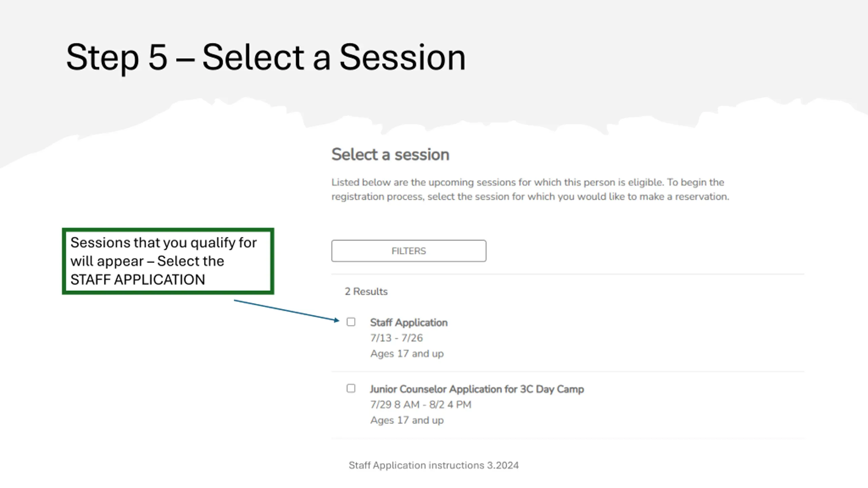868x488 pixels.
Task: Click 'Sessions that you qualify for' callout line
Action: click(163, 243)
